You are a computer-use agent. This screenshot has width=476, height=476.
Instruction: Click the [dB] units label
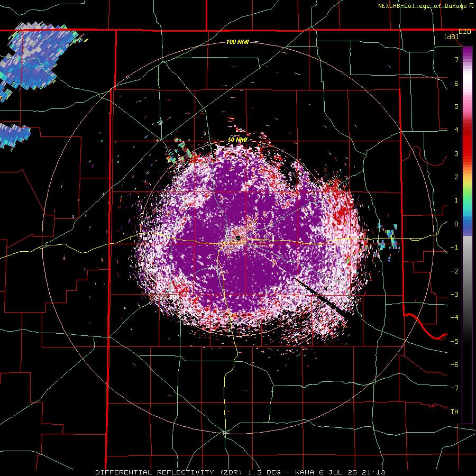coord(452,37)
